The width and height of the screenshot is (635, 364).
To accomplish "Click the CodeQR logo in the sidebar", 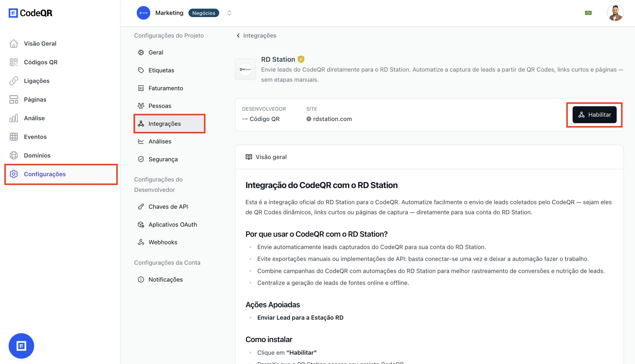I will [31, 13].
